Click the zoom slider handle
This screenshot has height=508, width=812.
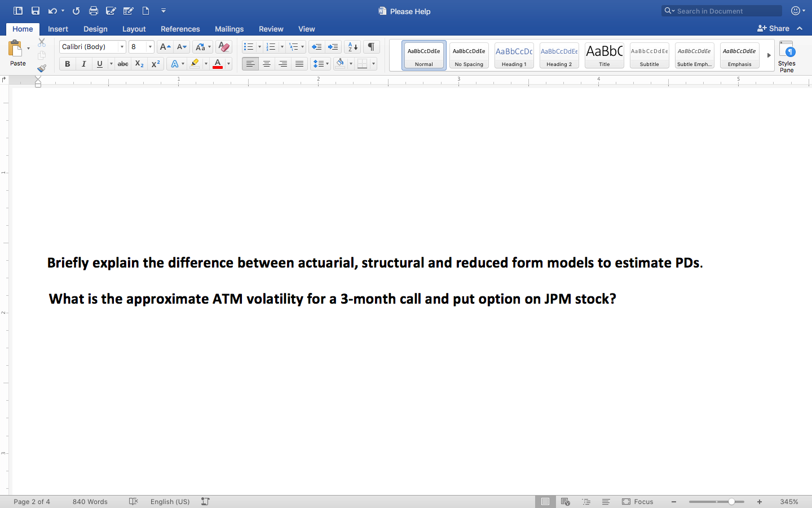[731, 501]
